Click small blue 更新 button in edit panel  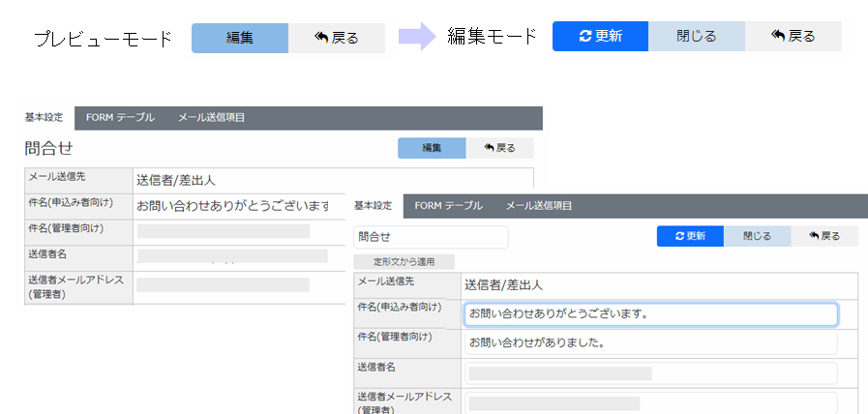point(690,236)
